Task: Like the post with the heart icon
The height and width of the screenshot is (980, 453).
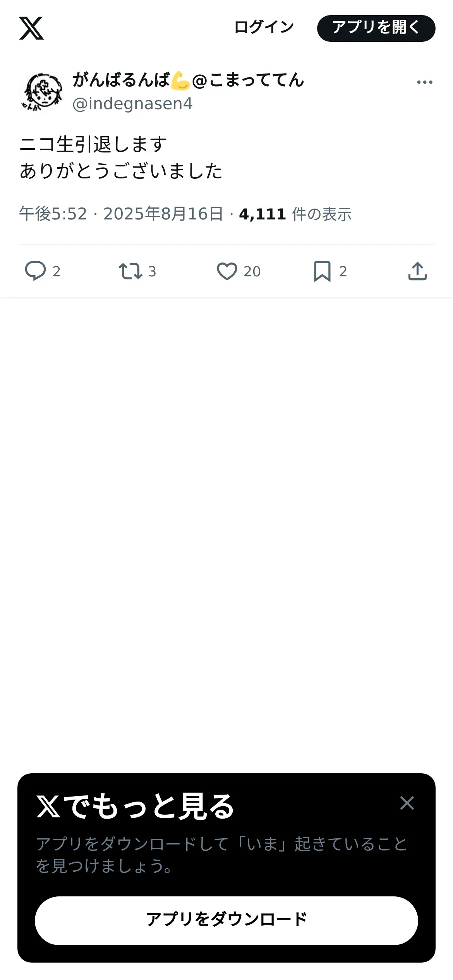Action: pos(227,271)
